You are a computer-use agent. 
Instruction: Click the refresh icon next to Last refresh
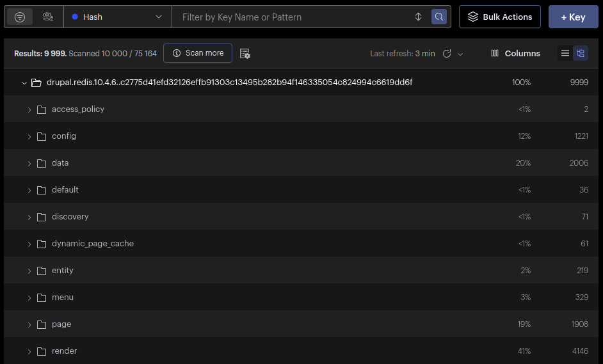tap(447, 54)
